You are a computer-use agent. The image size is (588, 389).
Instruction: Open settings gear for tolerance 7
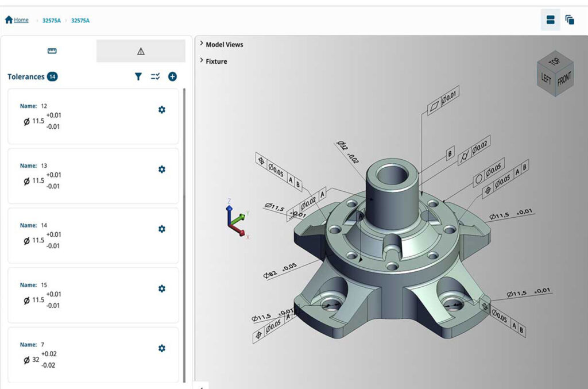pos(161,348)
